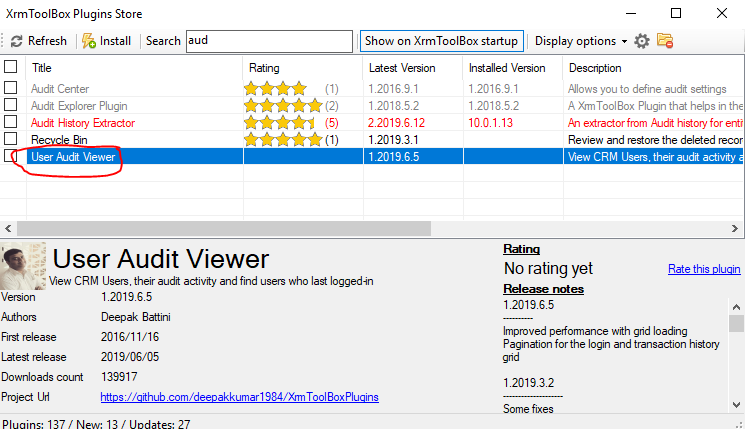The height and width of the screenshot is (429, 745).
Task: Click Audit Center description cell
Action: (x=647, y=89)
